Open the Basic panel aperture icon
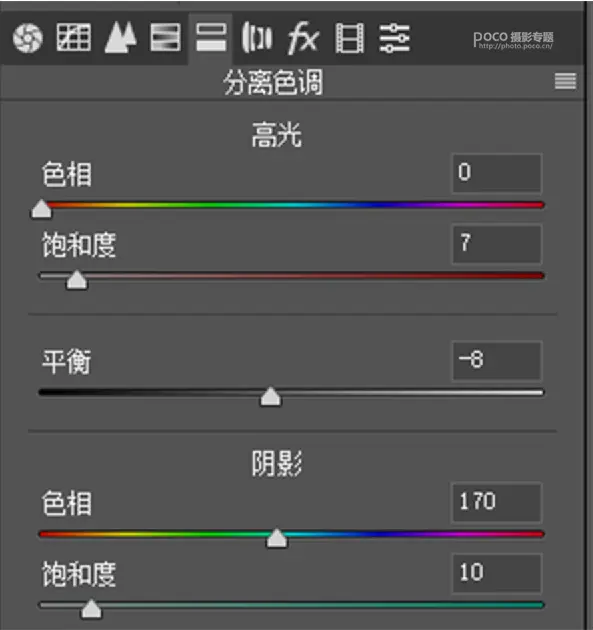The width and height of the screenshot is (593, 630). coord(27,38)
